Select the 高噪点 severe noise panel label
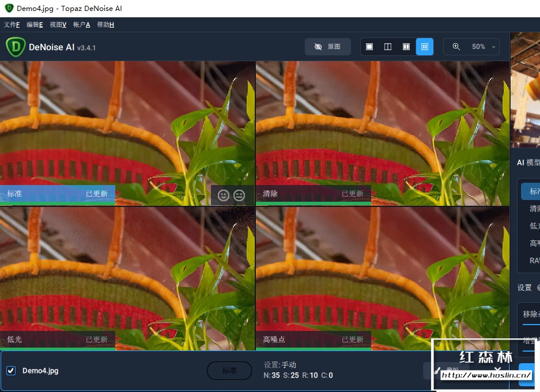This screenshot has width=540, height=392. tap(274, 340)
